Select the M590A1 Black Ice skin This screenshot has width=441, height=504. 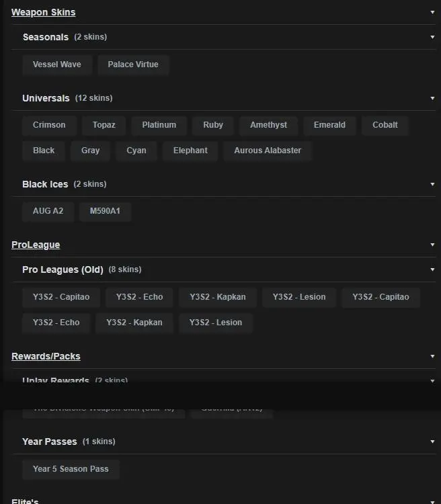pos(105,211)
